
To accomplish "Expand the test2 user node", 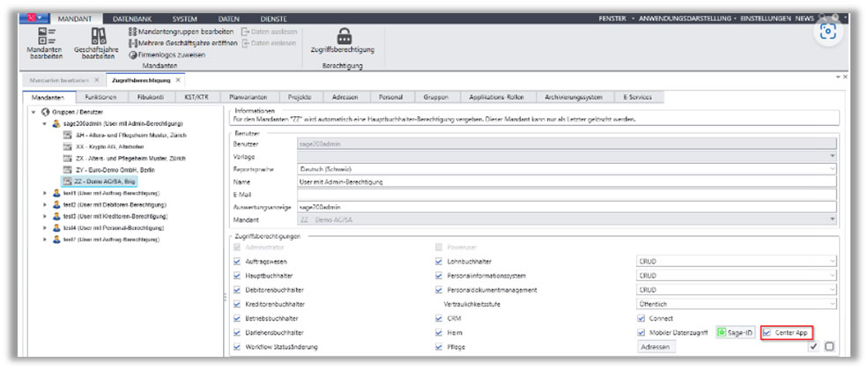I will pyautogui.click(x=44, y=205).
